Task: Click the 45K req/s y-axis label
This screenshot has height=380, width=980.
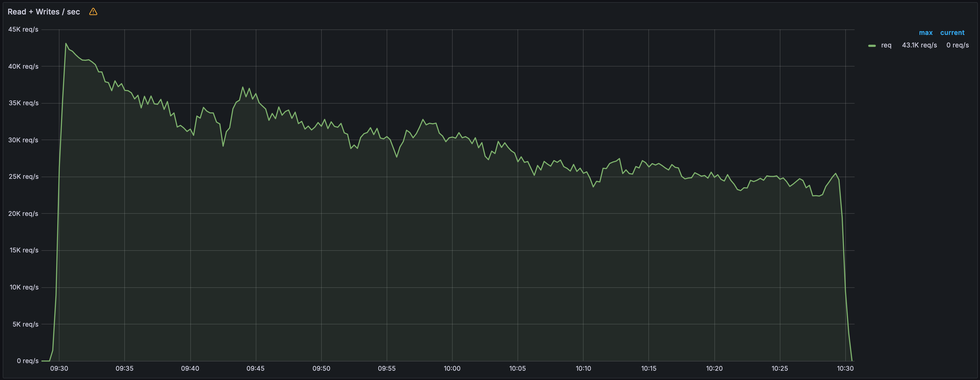Action: [23, 29]
